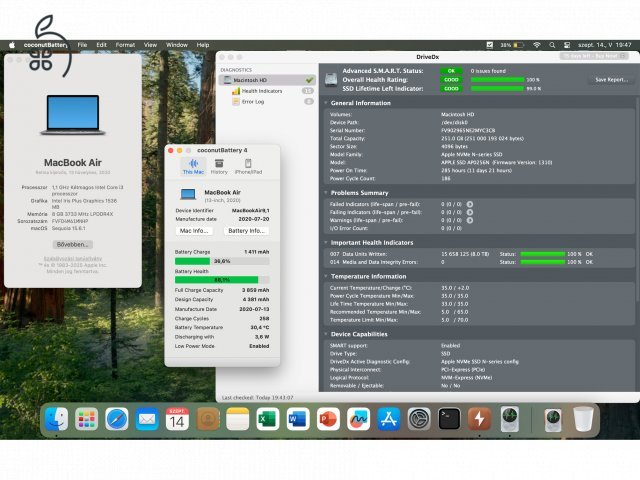This screenshot has height=480, width=640.
Task: Open App Store from the Dock
Action: 389,419
